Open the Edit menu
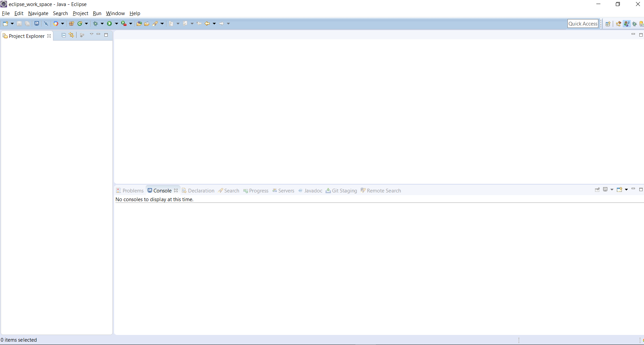The image size is (644, 345). (19, 13)
